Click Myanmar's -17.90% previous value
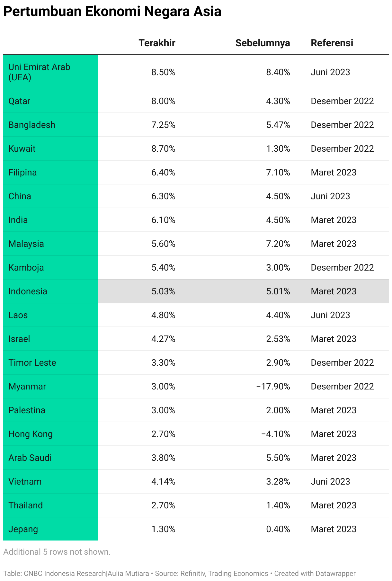This screenshot has height=581, width=392. coord(273,386)
